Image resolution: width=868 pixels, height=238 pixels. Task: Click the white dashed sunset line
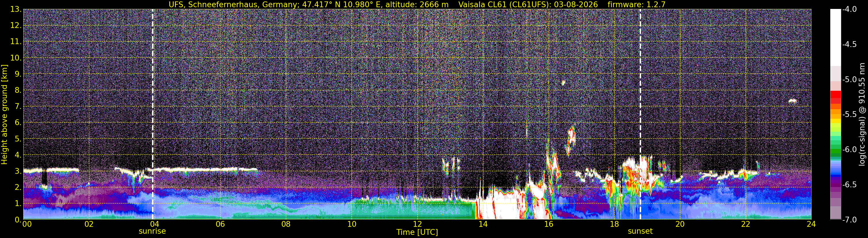[640, 114]
